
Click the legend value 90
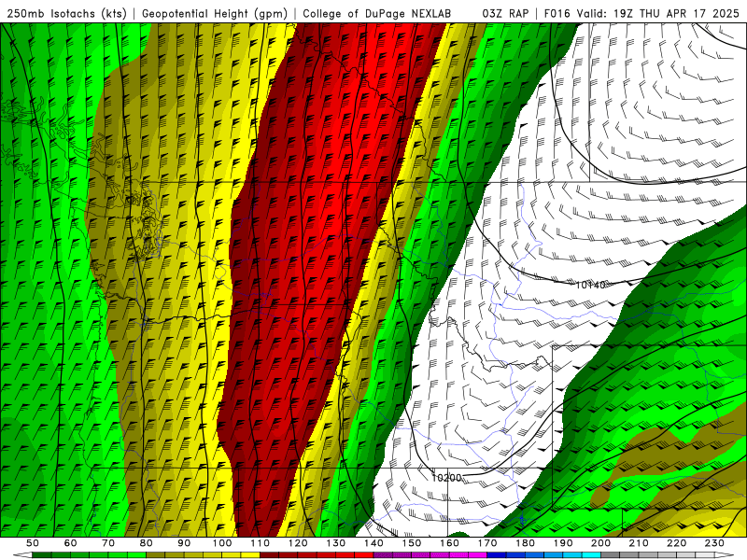184,543
